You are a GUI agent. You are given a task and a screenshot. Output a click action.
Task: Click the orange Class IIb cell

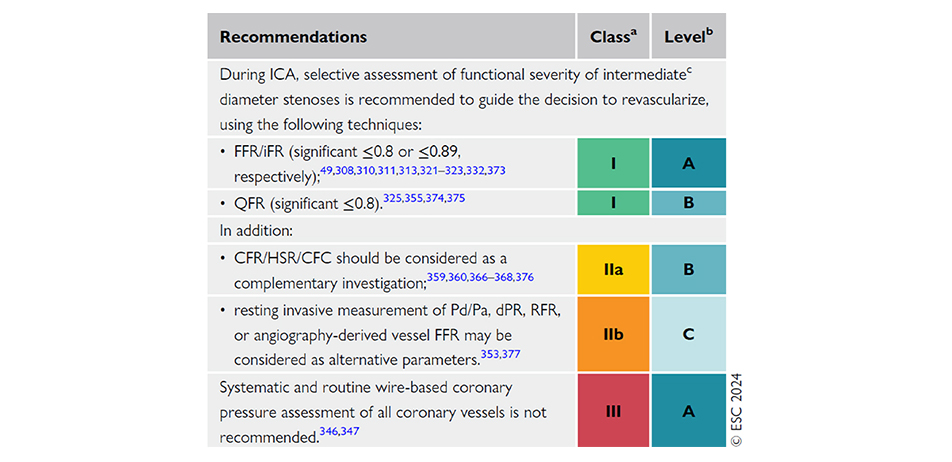pyautogui.click(x=613, y=334)
